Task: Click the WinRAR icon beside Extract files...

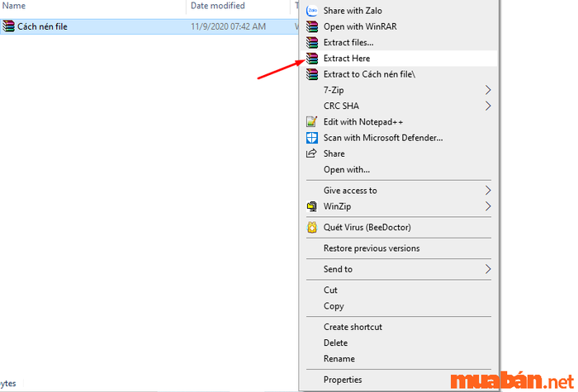Action: 312,42
